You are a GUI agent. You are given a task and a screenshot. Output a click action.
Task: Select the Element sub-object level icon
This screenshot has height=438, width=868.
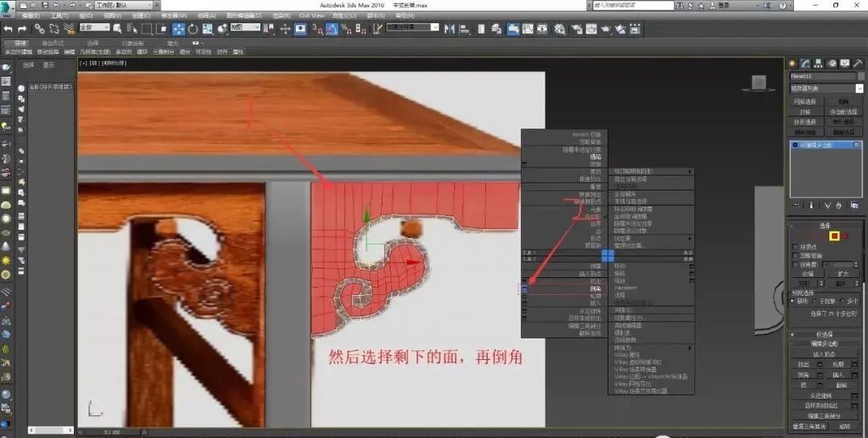coord(845,236)
